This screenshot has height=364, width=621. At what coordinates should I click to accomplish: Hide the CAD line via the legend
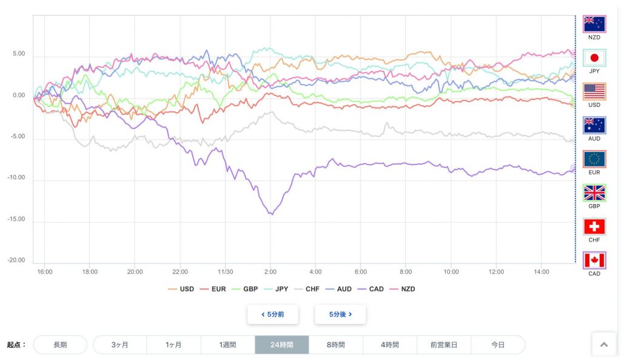point(371,289)
